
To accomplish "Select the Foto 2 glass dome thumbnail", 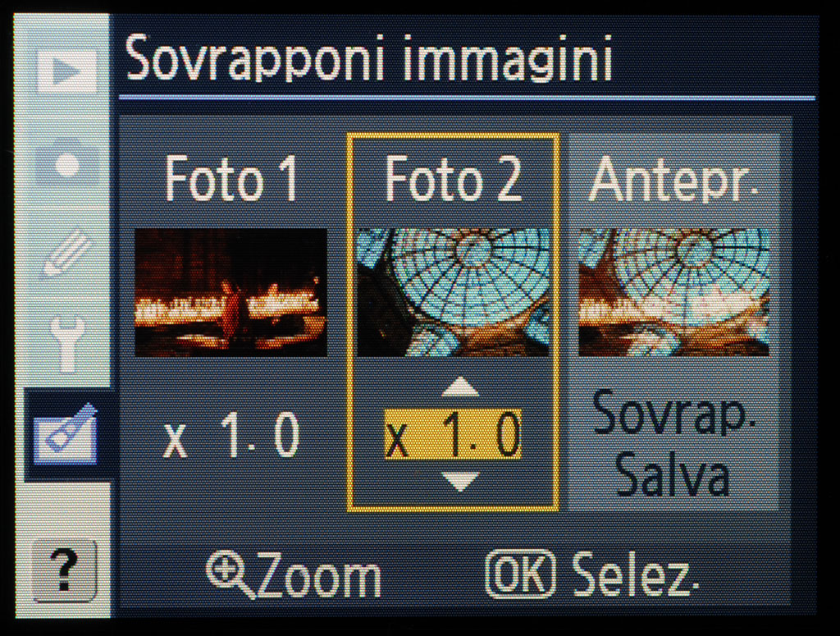I will click(453, 292).
